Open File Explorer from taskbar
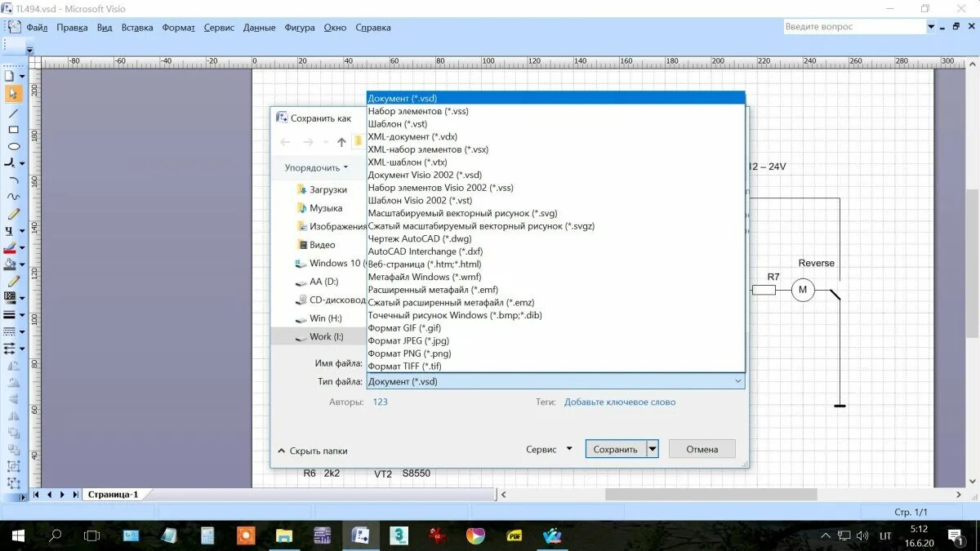 [x=283, y=535]
